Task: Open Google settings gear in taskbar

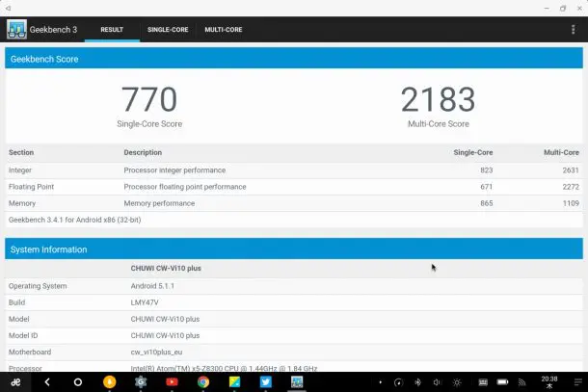Action: click(x=141, y=381)
